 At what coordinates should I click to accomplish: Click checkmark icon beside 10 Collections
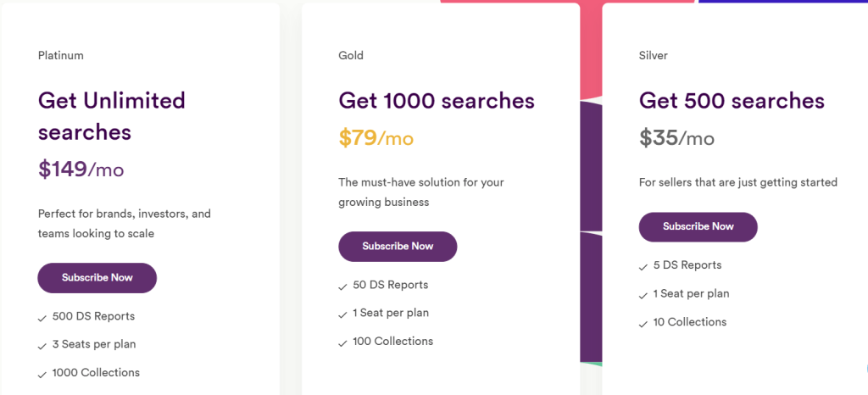[643, 324]
